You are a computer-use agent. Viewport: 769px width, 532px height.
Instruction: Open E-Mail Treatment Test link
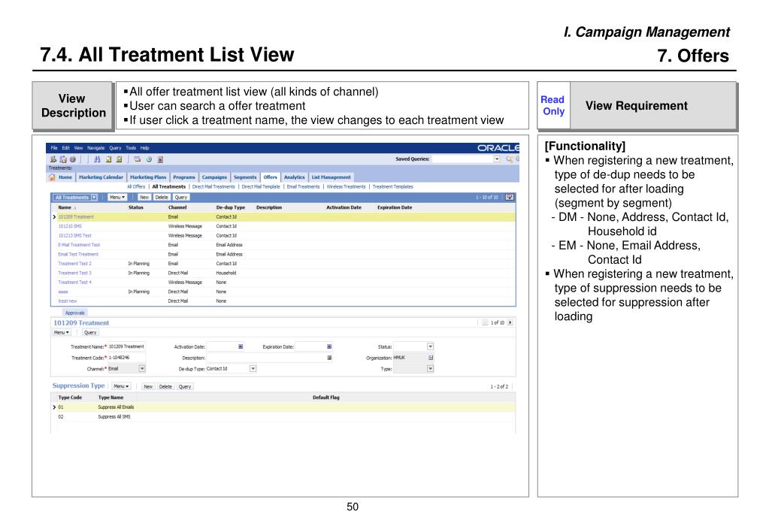(x=79, y=245)
